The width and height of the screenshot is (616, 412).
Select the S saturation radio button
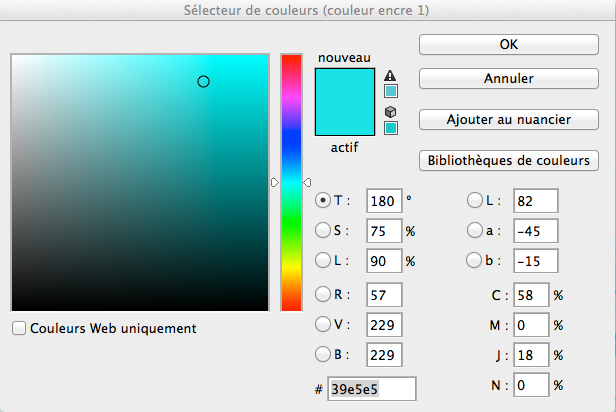323,231
